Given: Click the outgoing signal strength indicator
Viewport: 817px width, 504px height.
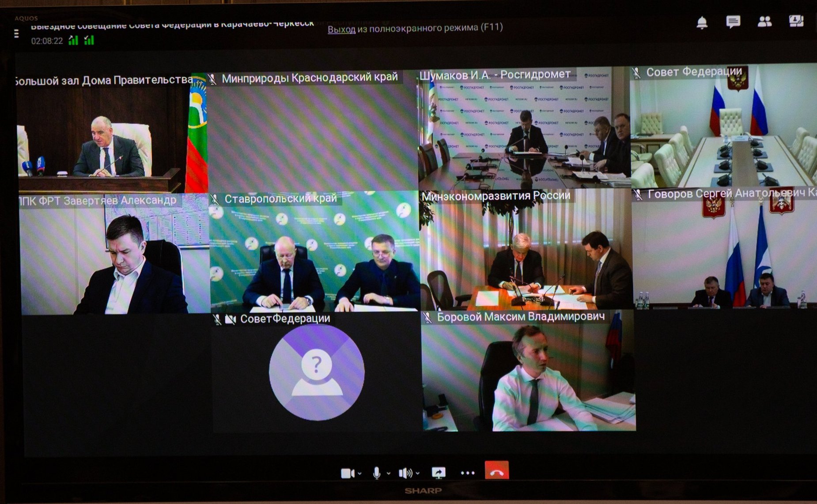Looking at the screenshot, I should point(73,41).
